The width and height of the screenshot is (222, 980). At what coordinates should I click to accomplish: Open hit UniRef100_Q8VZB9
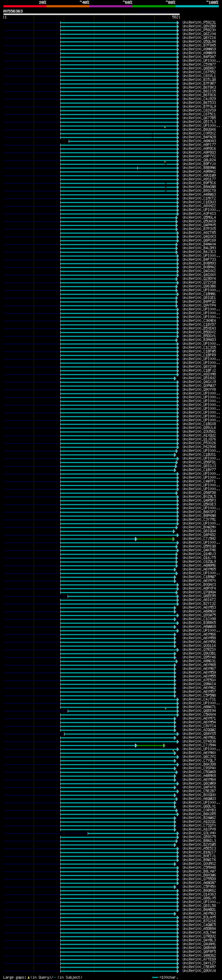point(199,26)
